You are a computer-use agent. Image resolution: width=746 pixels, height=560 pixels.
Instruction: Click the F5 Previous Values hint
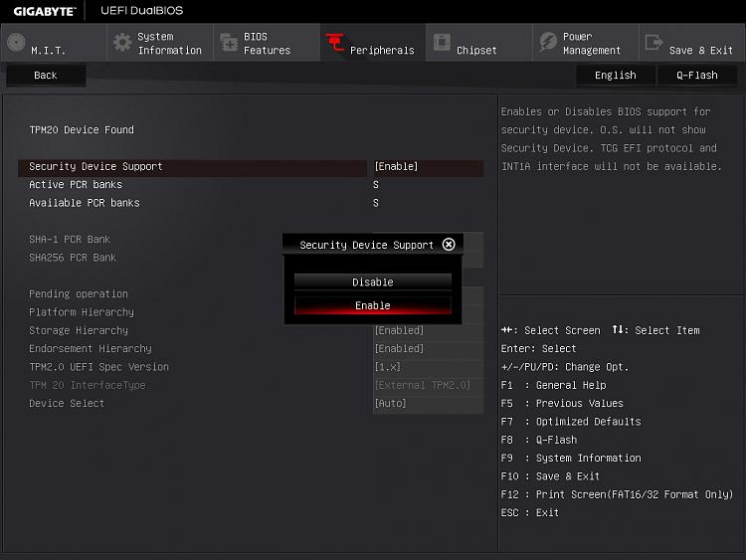[562, 403]
